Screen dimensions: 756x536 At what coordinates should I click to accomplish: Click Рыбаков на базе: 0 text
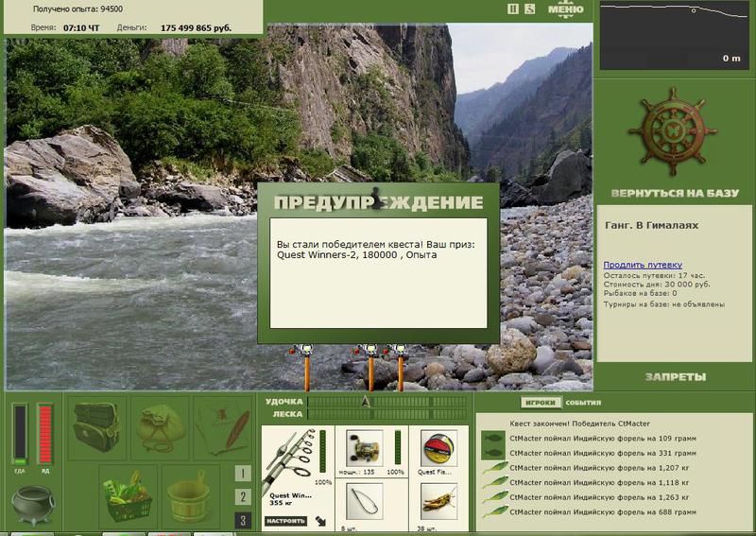click(x=641, y=293)
